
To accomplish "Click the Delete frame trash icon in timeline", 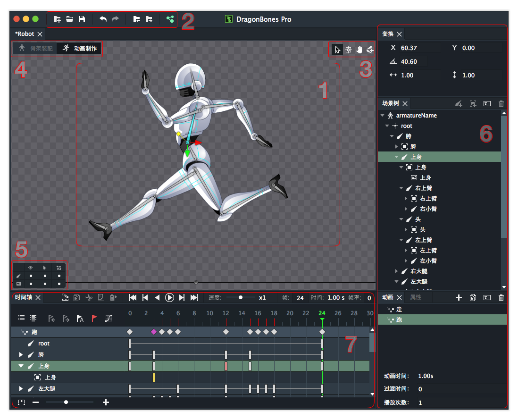I will coord(113,298).
